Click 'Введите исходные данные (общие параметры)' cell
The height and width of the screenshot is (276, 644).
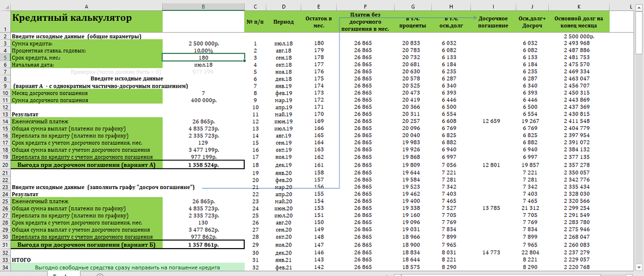click(86, 36)
